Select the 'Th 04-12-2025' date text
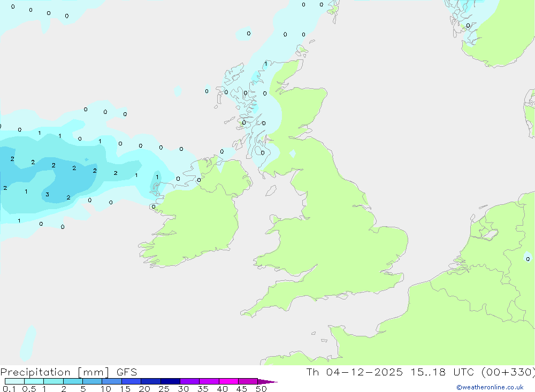This screenshot has width=535, height=392. 354,372
